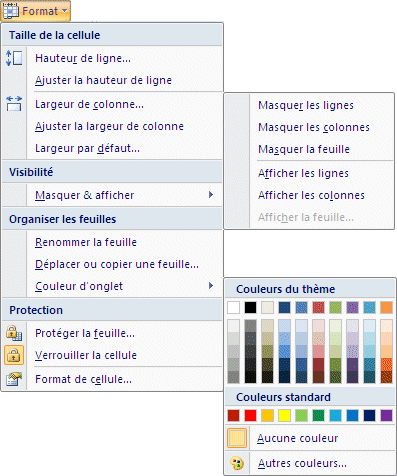The width and height of the screenshot is (397, 476).
Task: Open Déplacer ou copier une feuille
Action: point(117,264)
